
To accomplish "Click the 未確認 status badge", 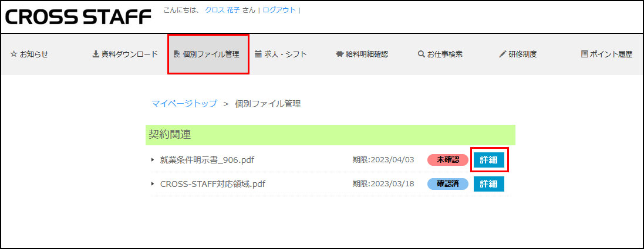I will (x=448, y=160).
